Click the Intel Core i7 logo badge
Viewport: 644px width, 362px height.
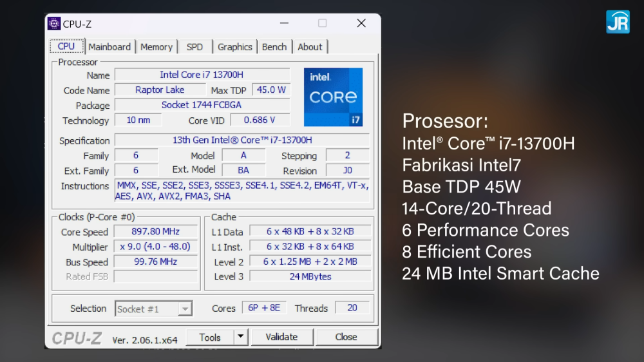tap(333, 97)
